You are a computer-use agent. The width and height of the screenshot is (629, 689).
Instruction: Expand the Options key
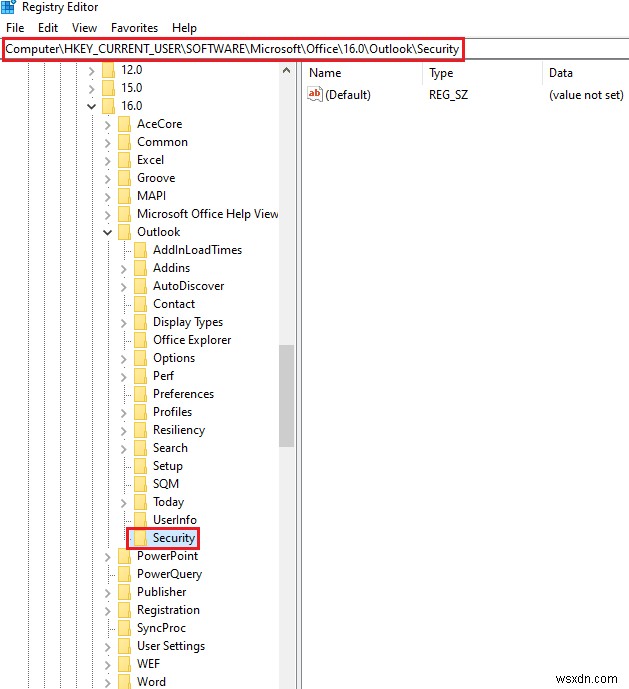pos(124,359)
